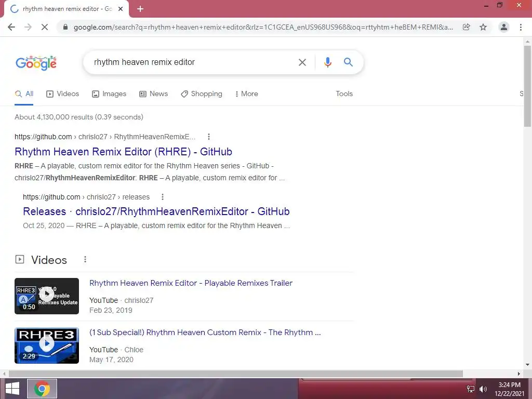532x399 pixels.
Task: Open options for RHRE GitHub result
Action: tap(209, 137)
